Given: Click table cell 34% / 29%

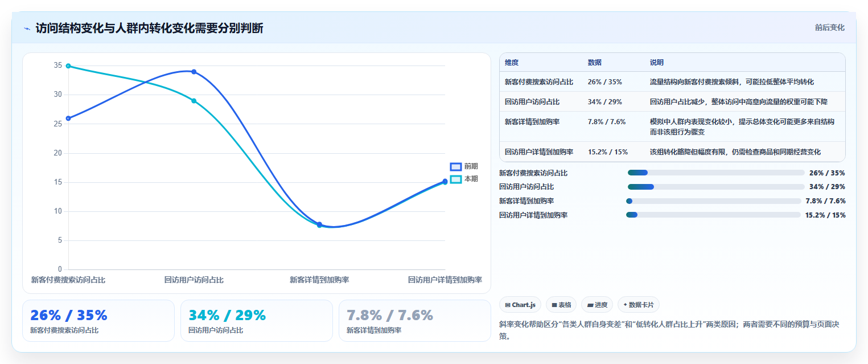Looking at the screenshot, I should click(x=605, y=101).
